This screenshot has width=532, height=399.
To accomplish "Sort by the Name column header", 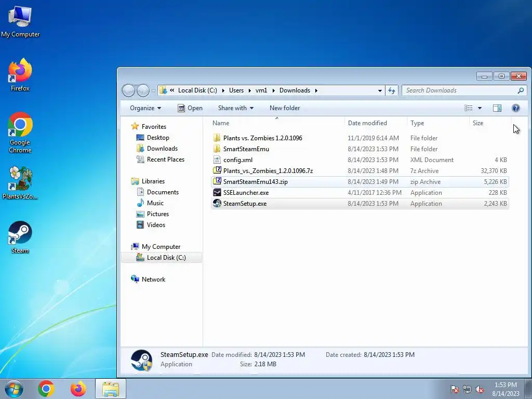I will click(x=277, y=123).
